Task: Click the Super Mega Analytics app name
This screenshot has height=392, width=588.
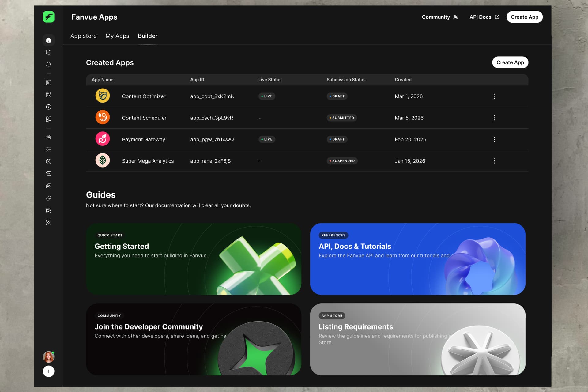Action: 148,161
